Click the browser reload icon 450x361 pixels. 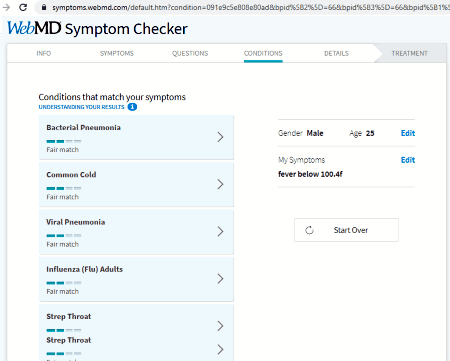(x=23, y=7)
